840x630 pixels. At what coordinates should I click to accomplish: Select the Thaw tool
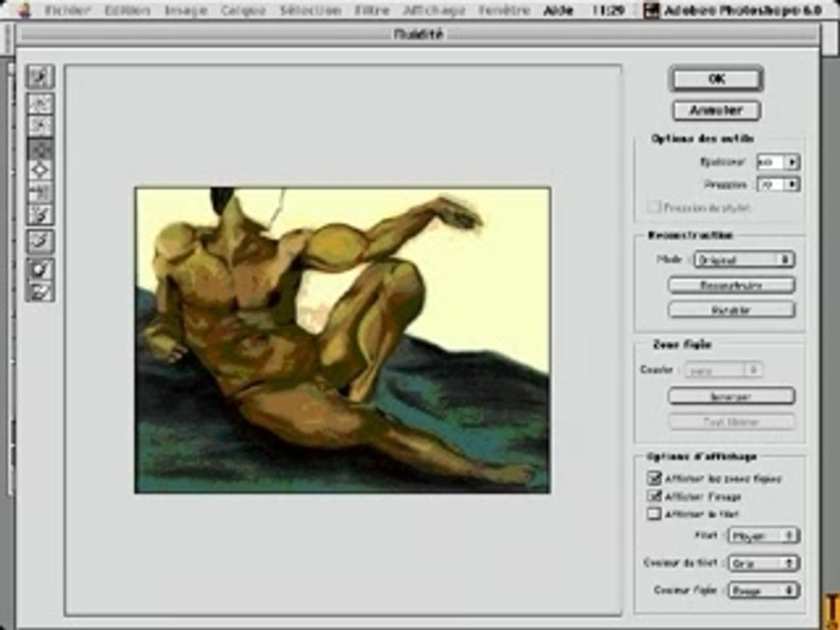click(39, 290)
